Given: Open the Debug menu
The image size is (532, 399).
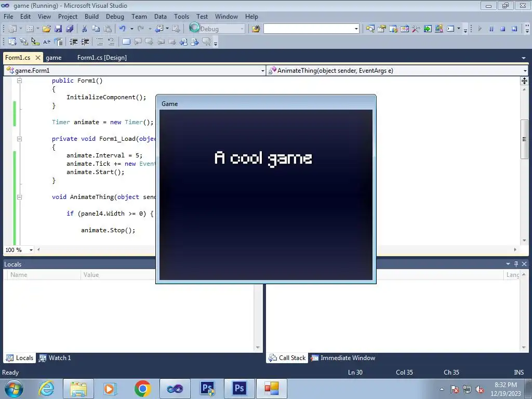Looking at the screenshot, I should [x=115, y=16].
